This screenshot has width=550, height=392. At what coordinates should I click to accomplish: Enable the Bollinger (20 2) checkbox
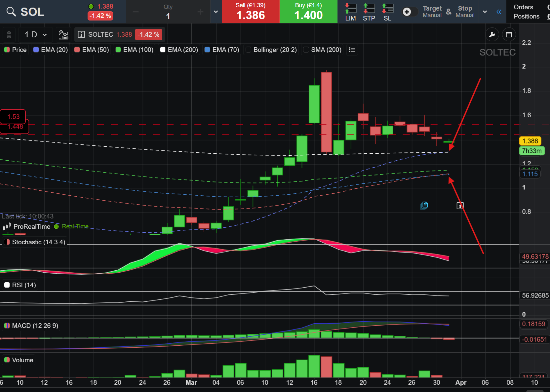pos(248,50)
